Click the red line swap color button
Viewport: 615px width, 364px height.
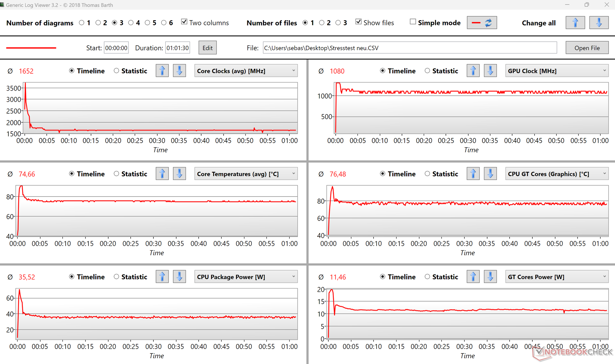pyautogui.click(x=482, y=23)
